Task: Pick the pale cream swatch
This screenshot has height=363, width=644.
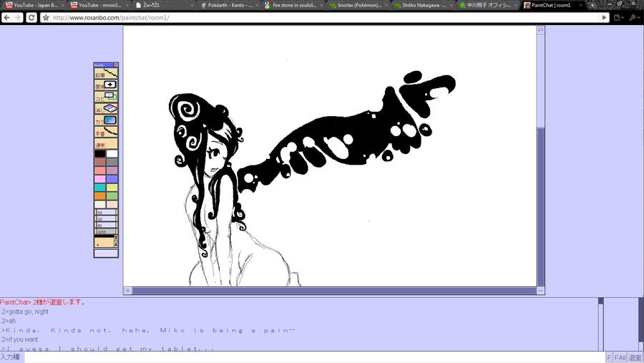Action: pyautogui.click(x=99, y=204)
